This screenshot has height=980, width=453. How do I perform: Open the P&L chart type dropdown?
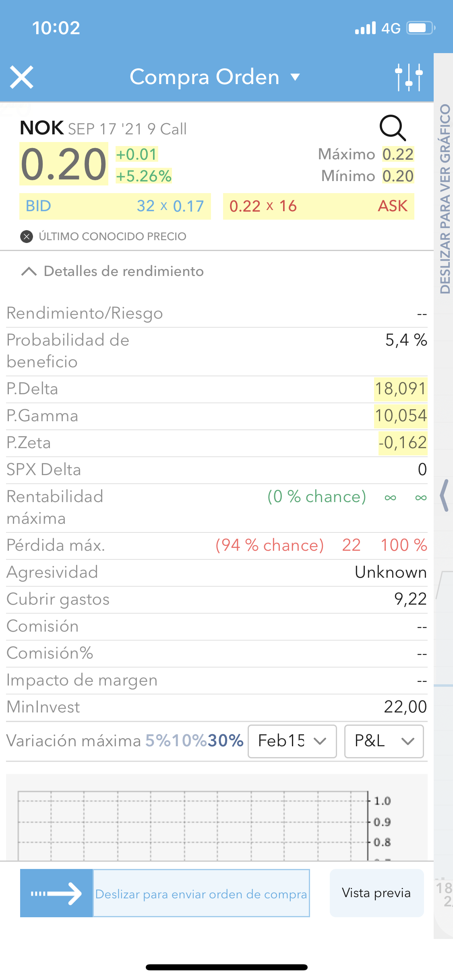click(384, 741)
